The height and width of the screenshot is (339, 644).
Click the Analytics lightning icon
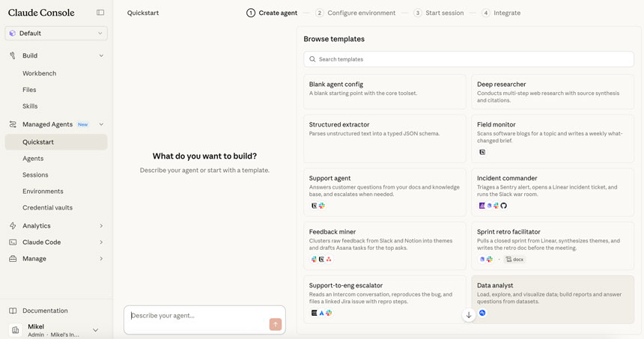[x=13, y=226]
